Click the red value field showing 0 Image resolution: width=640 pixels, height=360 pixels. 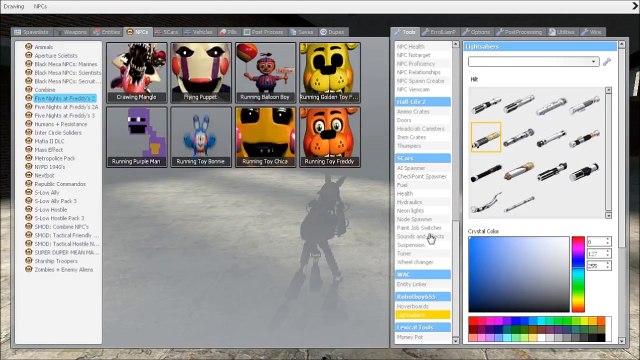point(599,242)
